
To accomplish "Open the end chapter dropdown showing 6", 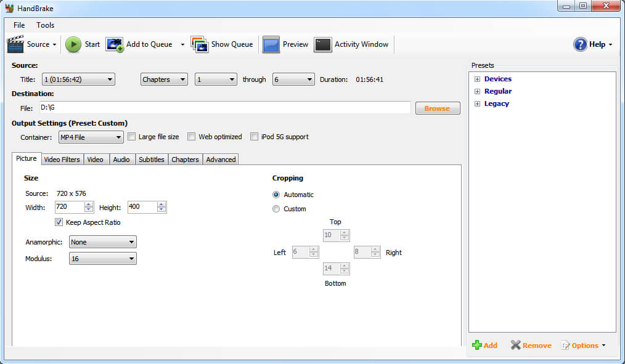I will [293, 79].
